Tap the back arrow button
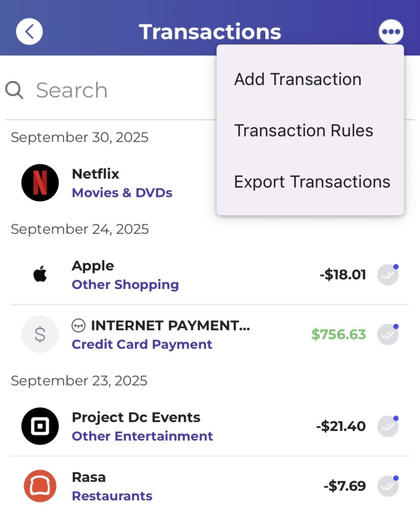Viewport: 420px width, 521px height. point(30,32)
